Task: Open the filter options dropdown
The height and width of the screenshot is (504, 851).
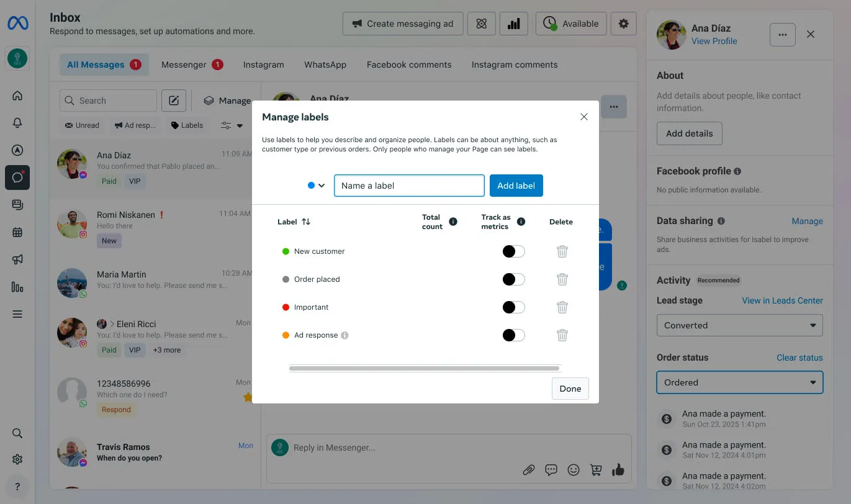Action: tap(232, 125)
